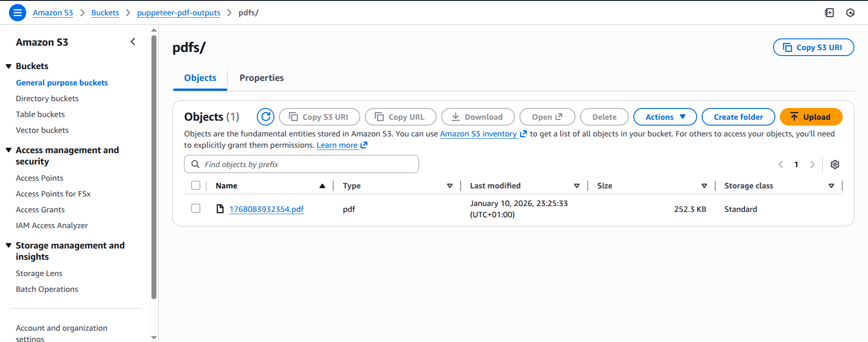
Task: Sort by Size column arrow
Action: [x=704, y=186]
